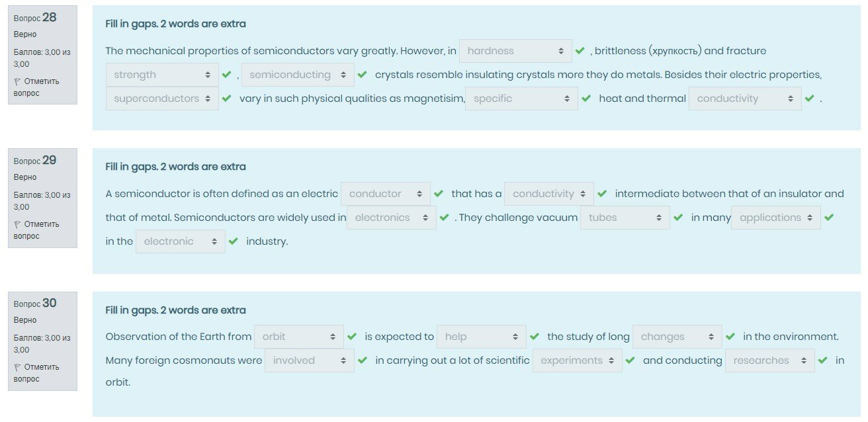
Task: Click the flag icon for question 29
Action: pyautogui.click(x=17, y=224)
